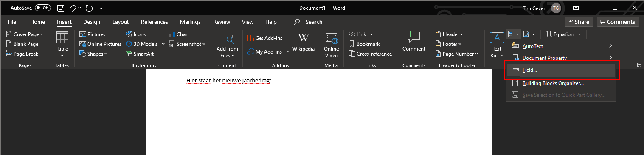644x155 pixels.
Task: Click Add from Files button
Action: pos(227,45)
